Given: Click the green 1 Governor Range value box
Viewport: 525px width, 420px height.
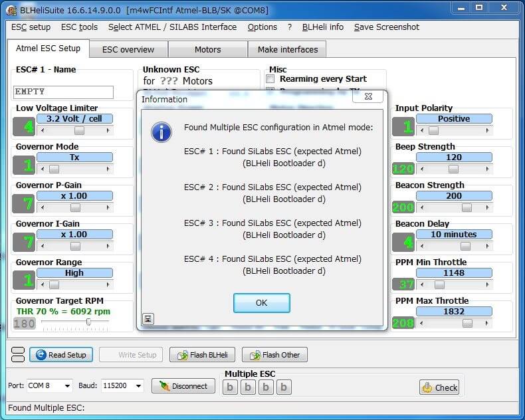Looking at the screenshot, I should pos(24,280).
